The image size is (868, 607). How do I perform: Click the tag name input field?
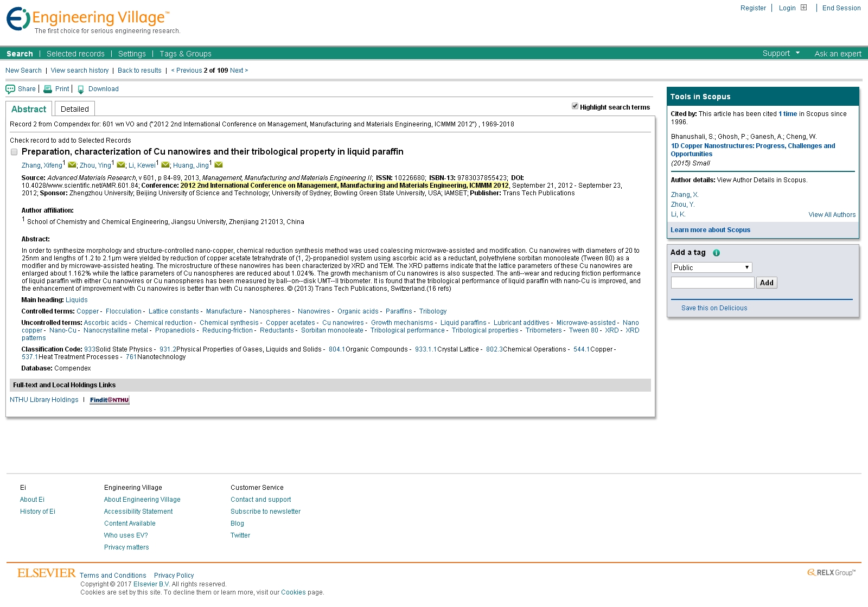[x=712, y=283]
